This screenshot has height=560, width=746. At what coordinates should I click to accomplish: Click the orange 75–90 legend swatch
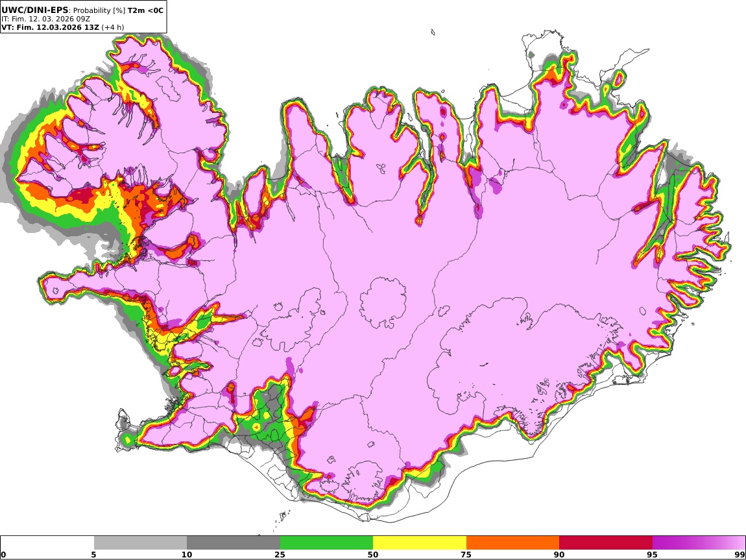(512, 542)
